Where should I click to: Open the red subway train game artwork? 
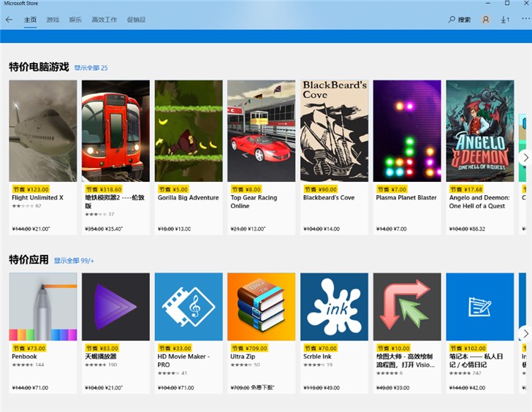(x=115, y=131)
